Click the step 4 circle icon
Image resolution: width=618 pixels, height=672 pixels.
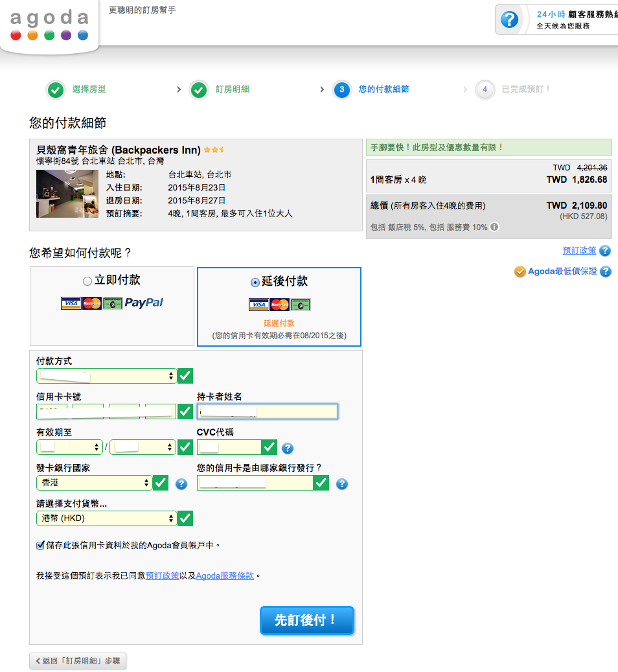point(485,89)
